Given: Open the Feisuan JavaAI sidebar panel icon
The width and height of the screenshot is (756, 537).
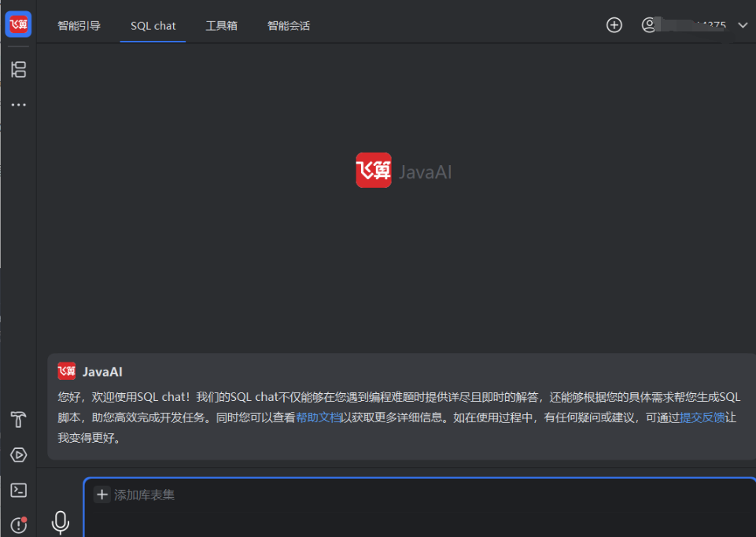Looking at the screenshot, I should (x=18, y=24).
